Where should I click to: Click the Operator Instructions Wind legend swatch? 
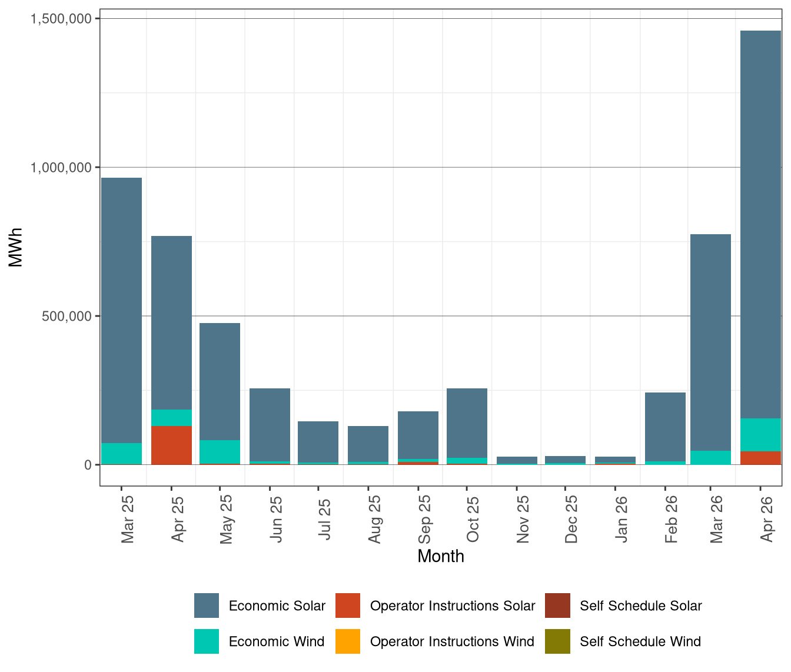[348, 641]
